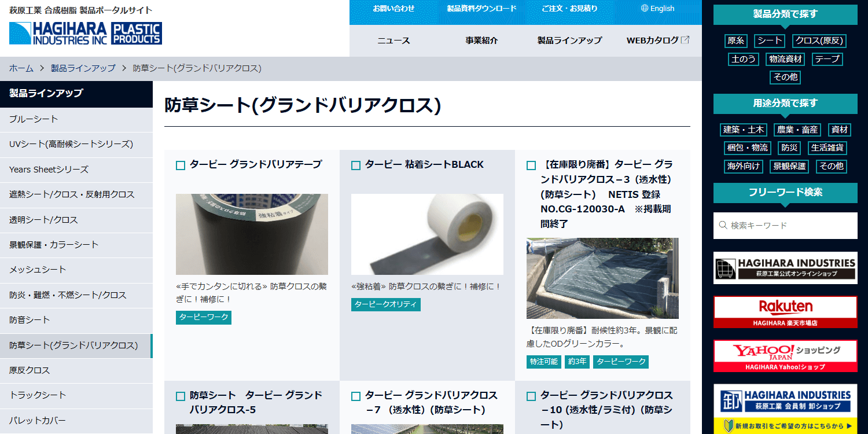
Task: Select メッシュシート in the sidebar
Action: 76,270
